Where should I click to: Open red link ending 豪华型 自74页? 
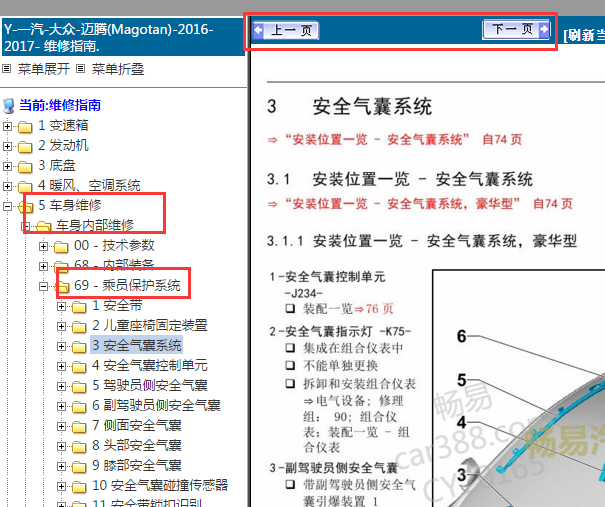[420, 203]
